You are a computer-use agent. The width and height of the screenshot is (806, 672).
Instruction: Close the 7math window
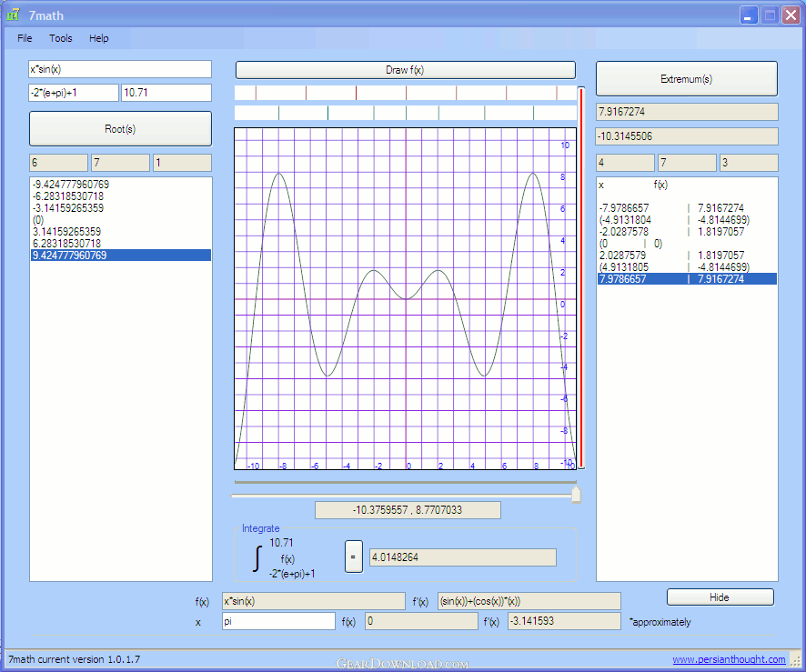pyautogui.click(x=791, y=15)
